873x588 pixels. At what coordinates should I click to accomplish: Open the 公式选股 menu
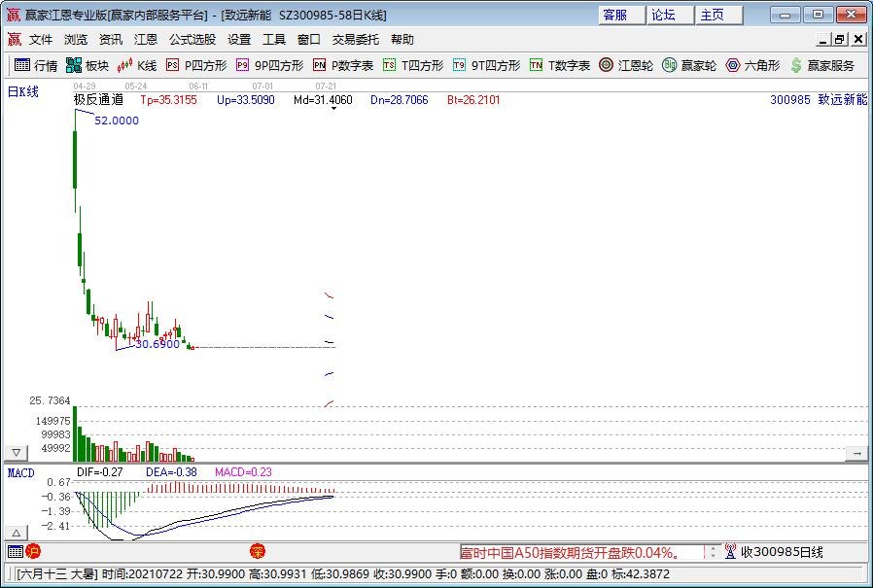192,40
